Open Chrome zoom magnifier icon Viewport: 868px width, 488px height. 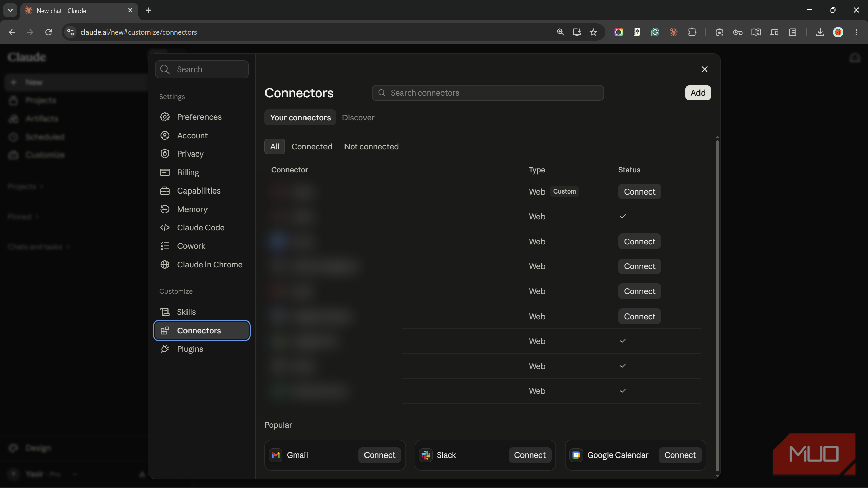pos(560,32)
